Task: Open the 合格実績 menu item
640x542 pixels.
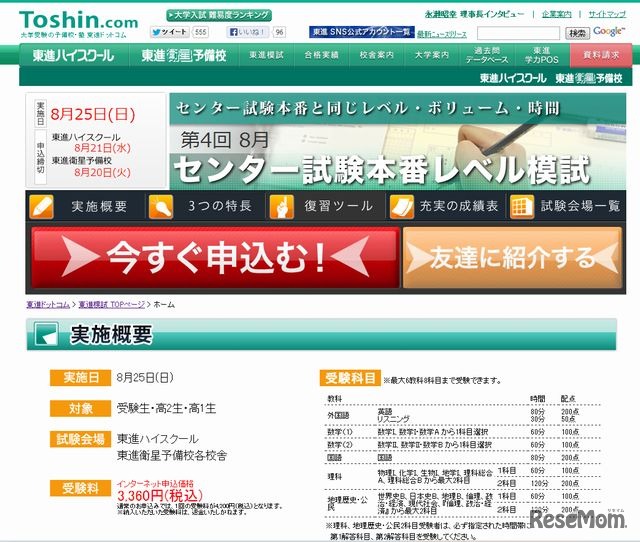Action: click(322, 55)
